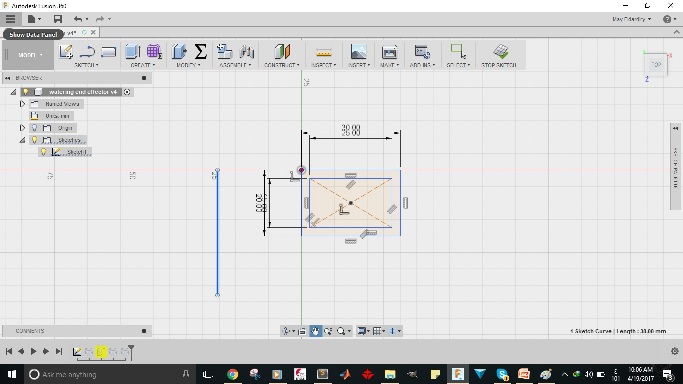Expand the Origin folder node
683x384 pixels.
[x=22, y=128]
